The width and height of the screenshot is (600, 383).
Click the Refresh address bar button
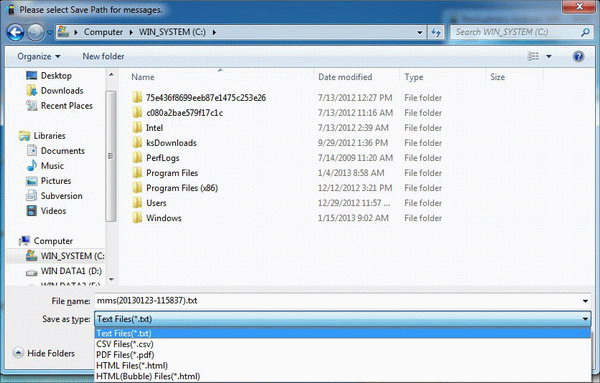click(x=436, y=32)
